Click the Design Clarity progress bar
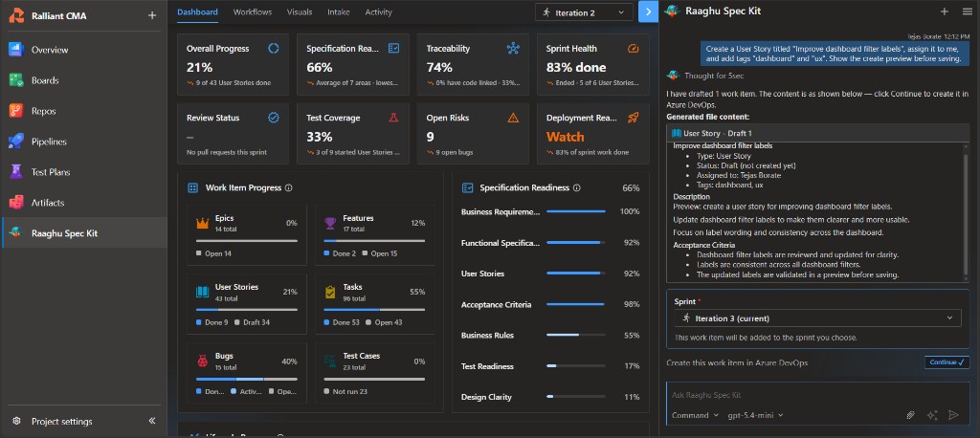980x438 pixels. (x=575, y=397)
